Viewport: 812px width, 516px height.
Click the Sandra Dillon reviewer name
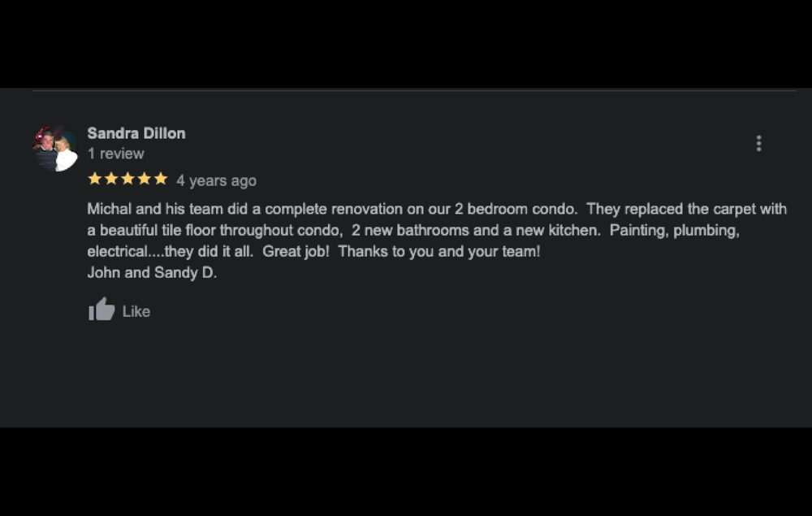tap(136, 133)
